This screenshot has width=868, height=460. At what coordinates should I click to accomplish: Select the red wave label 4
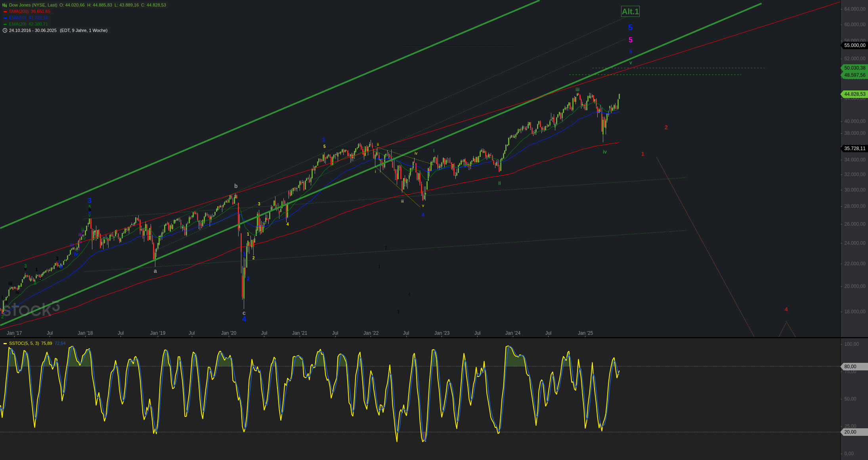click(786, 310)
